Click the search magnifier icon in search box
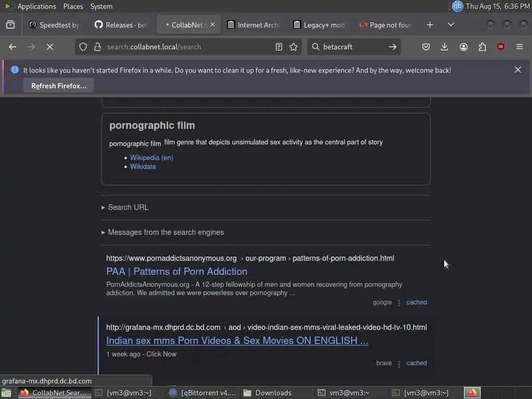532x399 pixels. [x=315, y=47]
